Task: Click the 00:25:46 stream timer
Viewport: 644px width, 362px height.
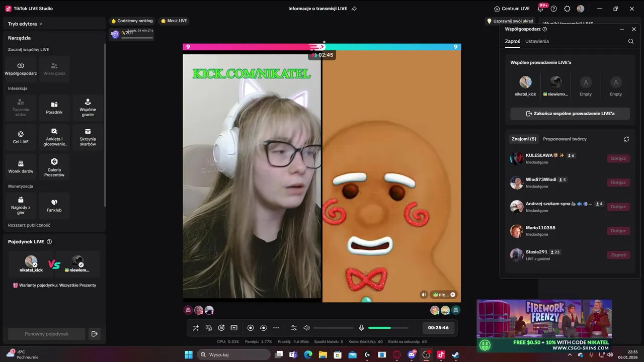Action: click(438, 328)
